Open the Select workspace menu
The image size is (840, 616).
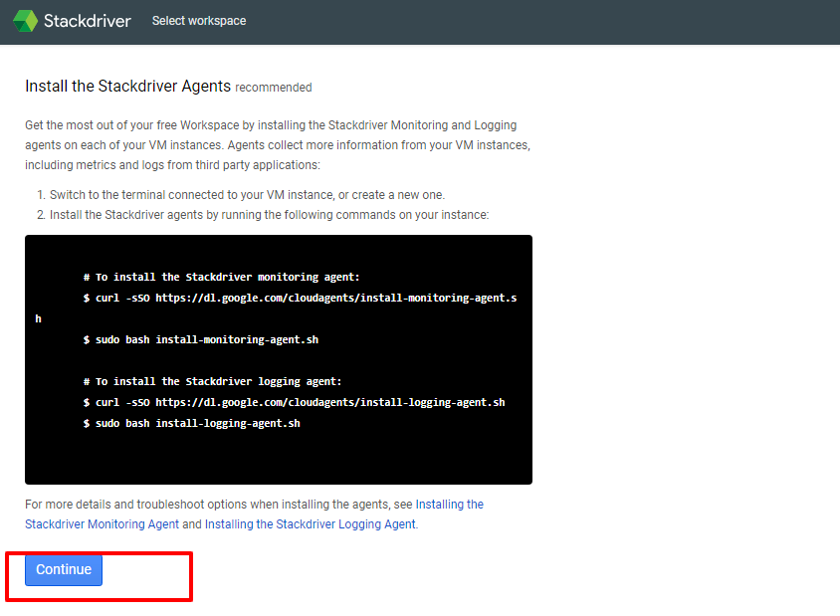[x=198, y=20]
